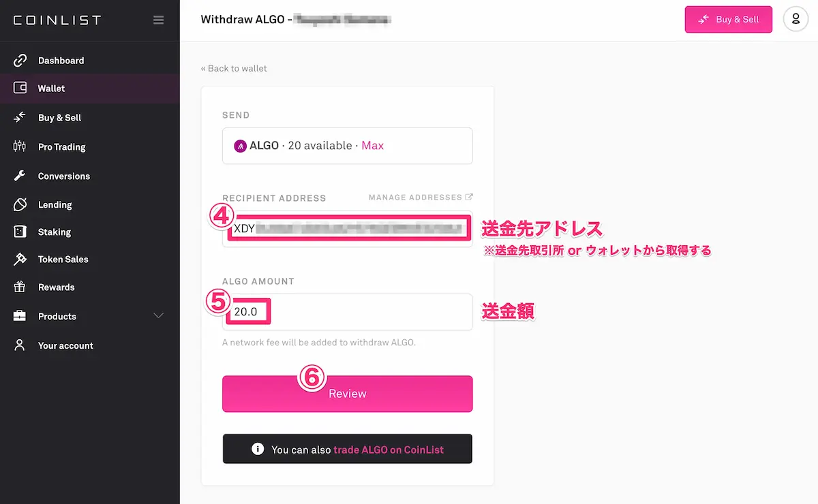Open the Wallet icon in sidebar
The image size is (818, 504).
pos(20,88)
